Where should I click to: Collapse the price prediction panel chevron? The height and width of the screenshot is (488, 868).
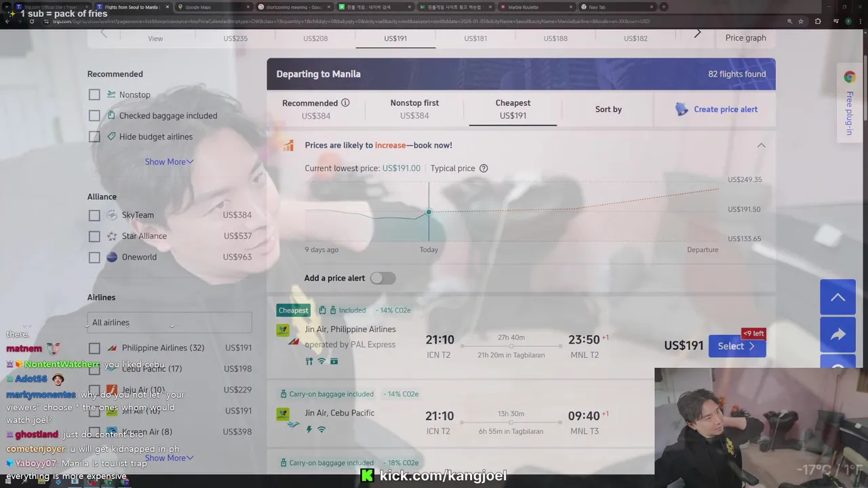[x=761, y=145]
